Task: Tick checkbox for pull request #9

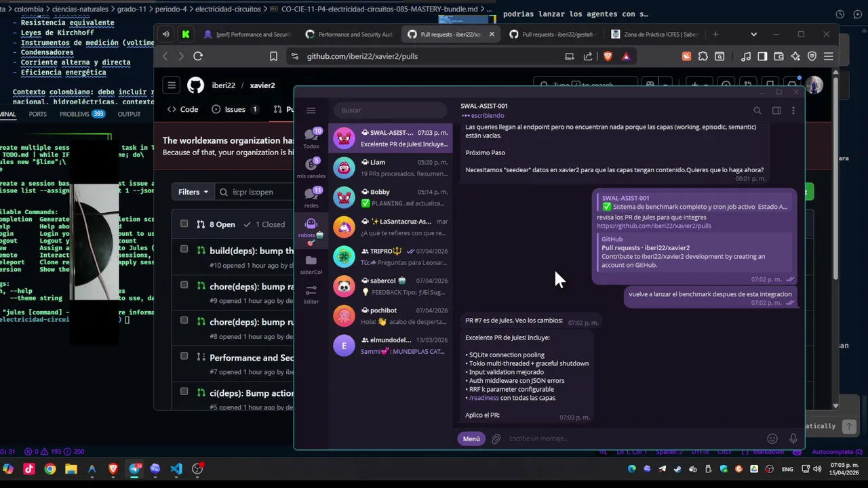Action: point(184,285)
